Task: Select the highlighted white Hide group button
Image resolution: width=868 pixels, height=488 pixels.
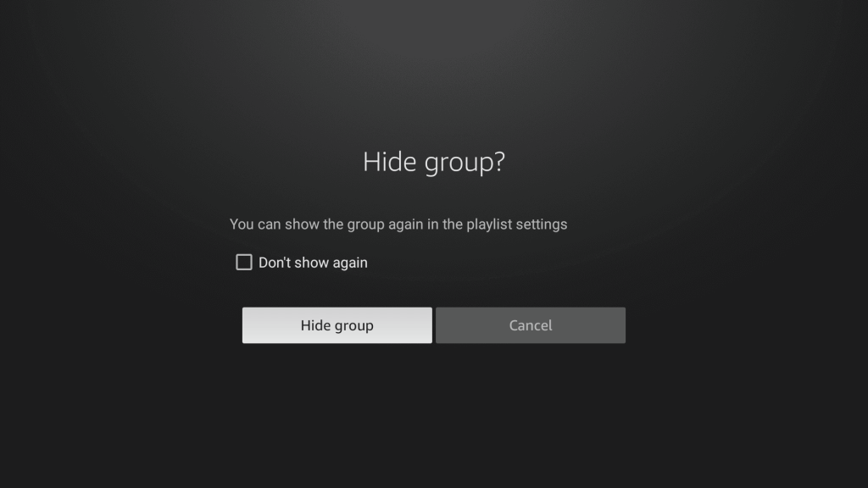Action: [337, 325]
